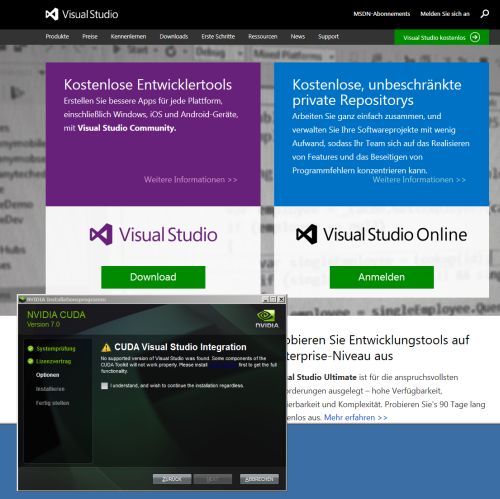Click the green Systemprüfung check icon
The height and width of the screenshot is (499, 500).
coord(30,349)
